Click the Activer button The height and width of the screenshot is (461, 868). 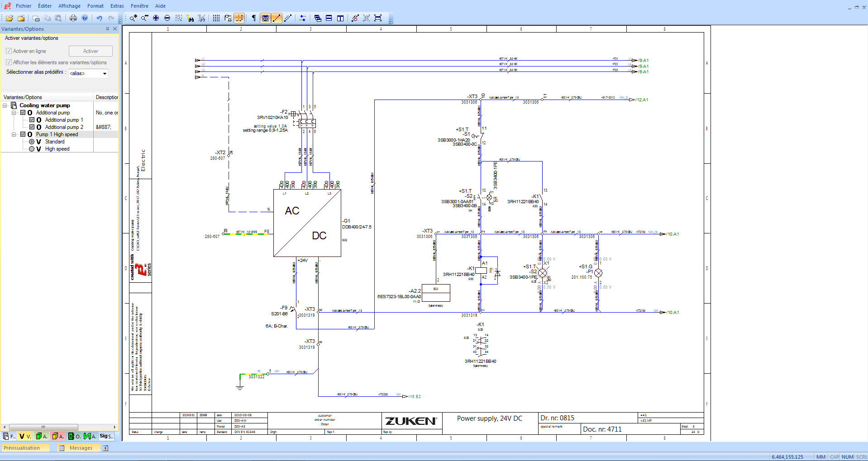pyautogui.click(x=91, y=51)
